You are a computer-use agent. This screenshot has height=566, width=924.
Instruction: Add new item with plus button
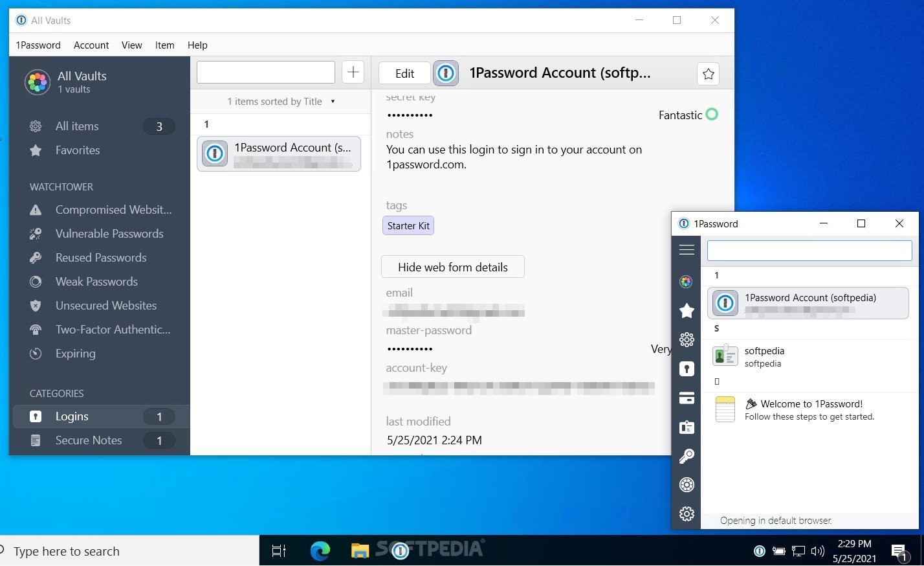coord(353,72)
